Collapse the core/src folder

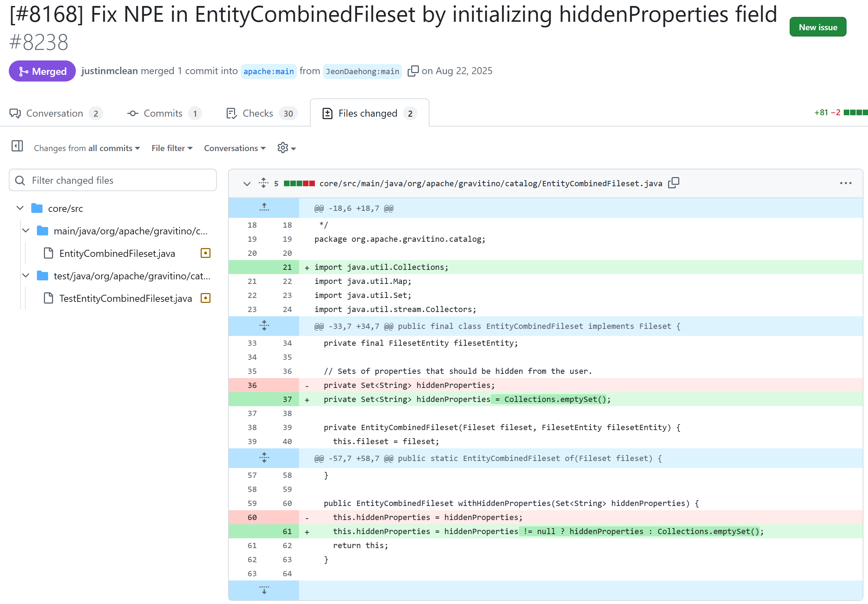click(20, 208)
